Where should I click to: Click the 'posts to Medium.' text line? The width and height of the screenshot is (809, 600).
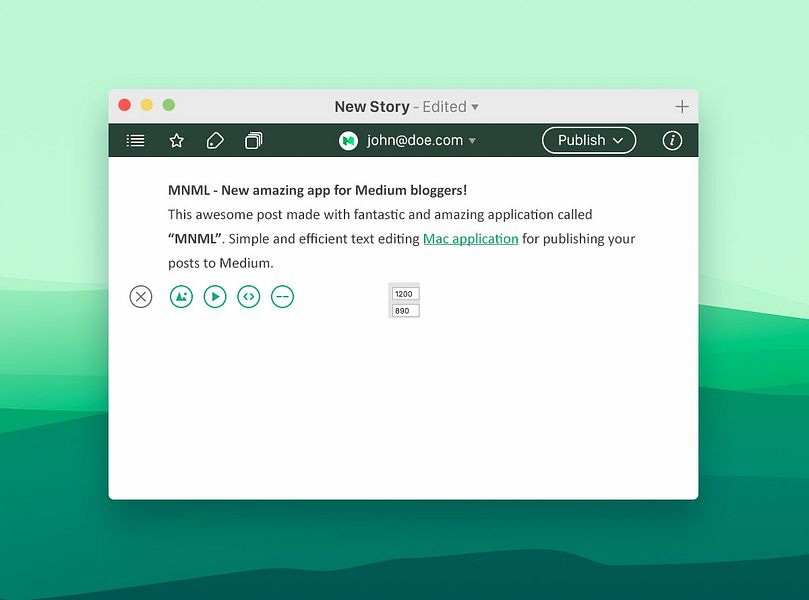(221, 263)
